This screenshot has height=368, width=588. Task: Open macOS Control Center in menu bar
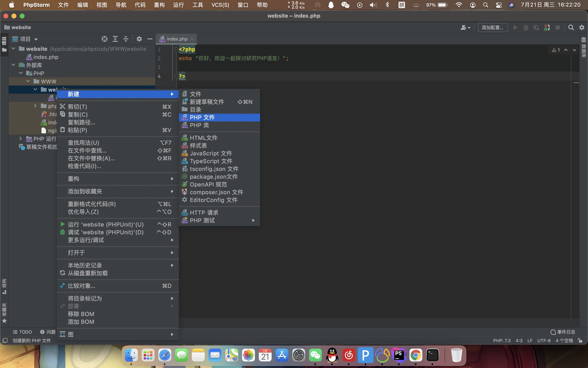pyautogui.click(x=499, y=5)
